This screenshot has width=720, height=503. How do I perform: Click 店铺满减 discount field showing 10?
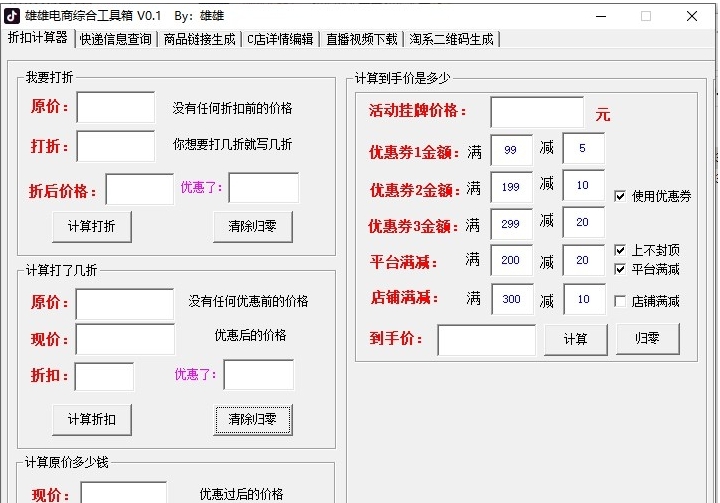(584, 299)
